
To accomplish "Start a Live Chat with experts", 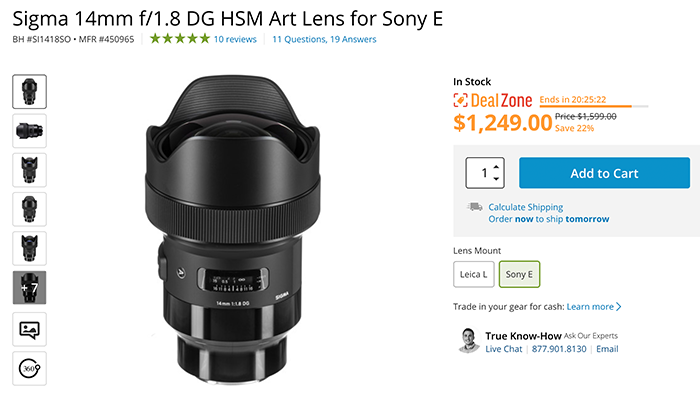I will tap(504, 349).
